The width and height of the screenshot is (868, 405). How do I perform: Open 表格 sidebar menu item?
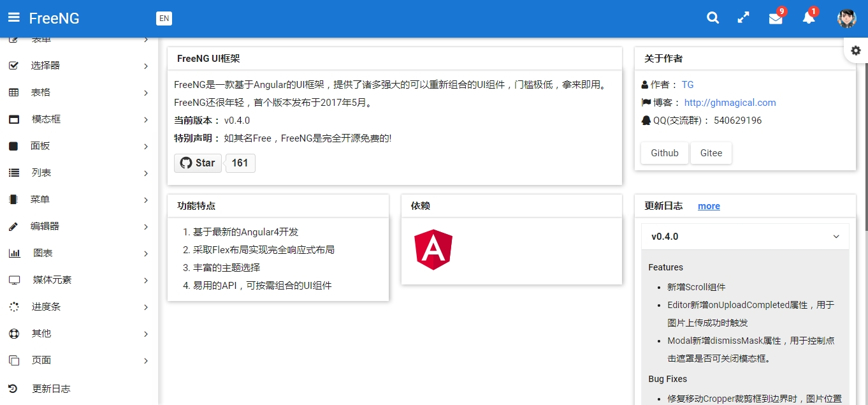pos(79,92)
